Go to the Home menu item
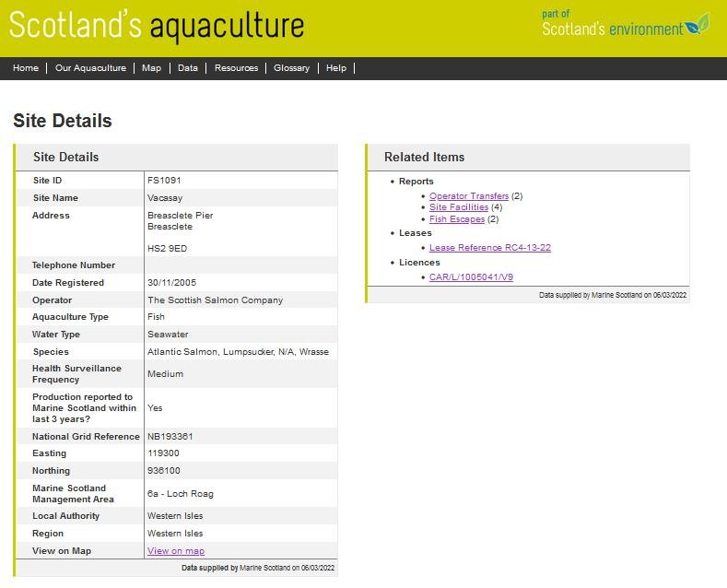This screenshot has height=588, width=727. coord(26,68)
